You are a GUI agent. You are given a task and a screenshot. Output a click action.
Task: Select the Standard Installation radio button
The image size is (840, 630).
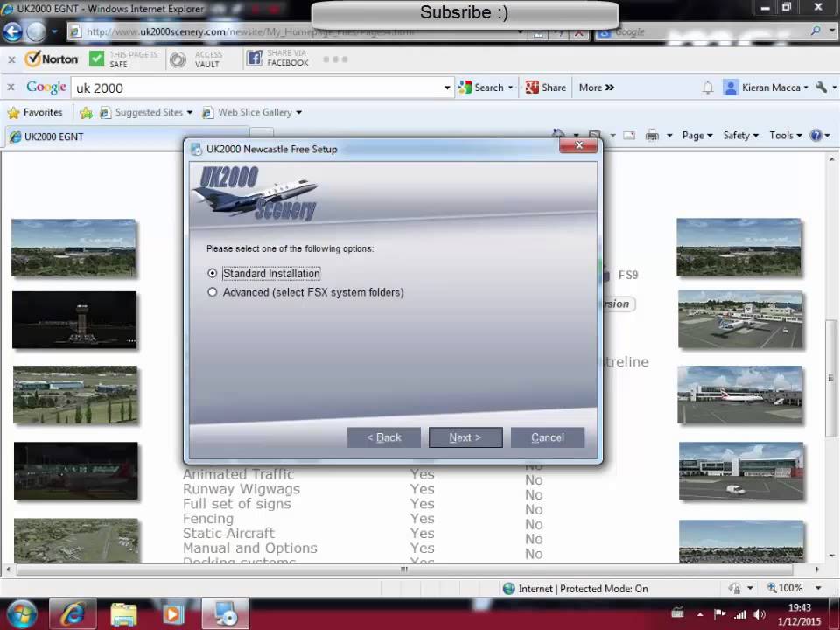(213, 273)
